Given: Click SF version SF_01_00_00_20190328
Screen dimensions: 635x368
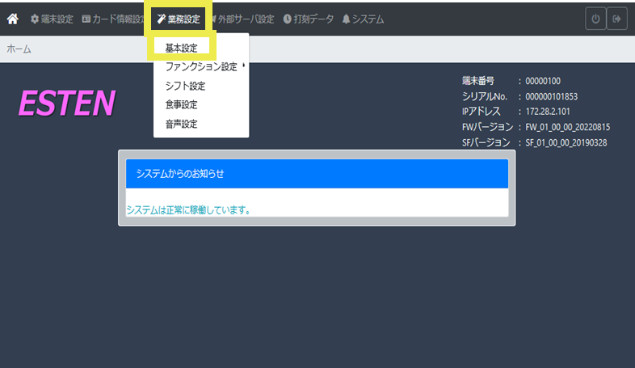Looking at the screenshot, I should tap(566, 143).
